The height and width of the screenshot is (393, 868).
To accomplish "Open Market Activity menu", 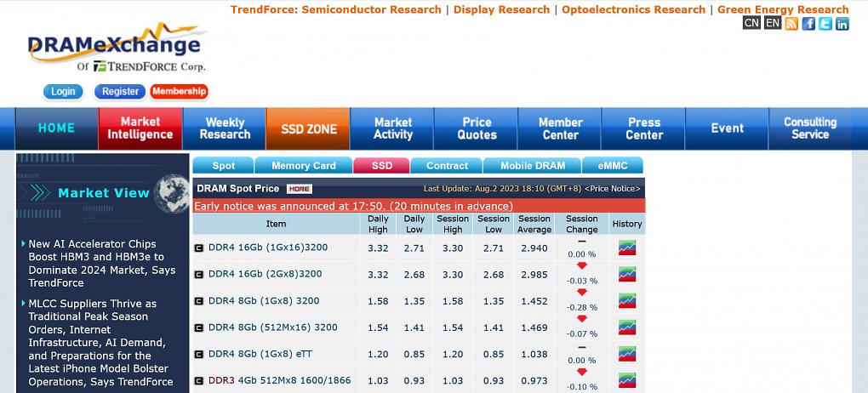I will 393,128.
